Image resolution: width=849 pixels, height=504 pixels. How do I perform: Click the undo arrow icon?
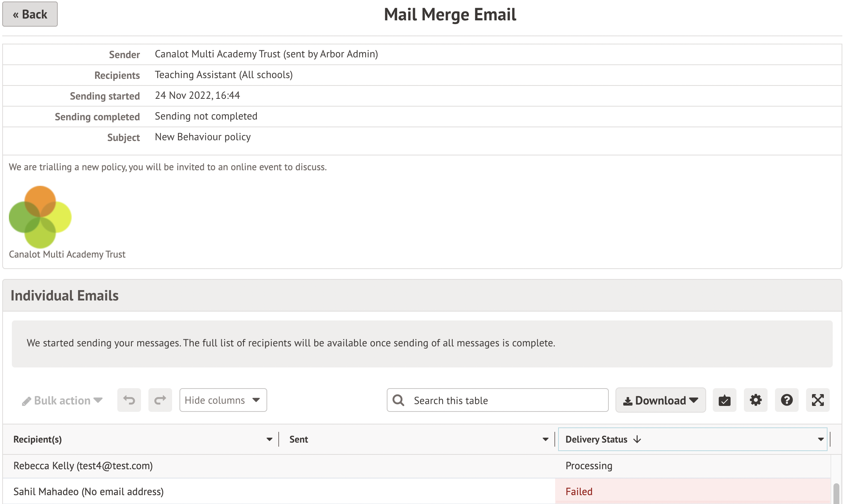pyautogui.click(x=129, y=400)
